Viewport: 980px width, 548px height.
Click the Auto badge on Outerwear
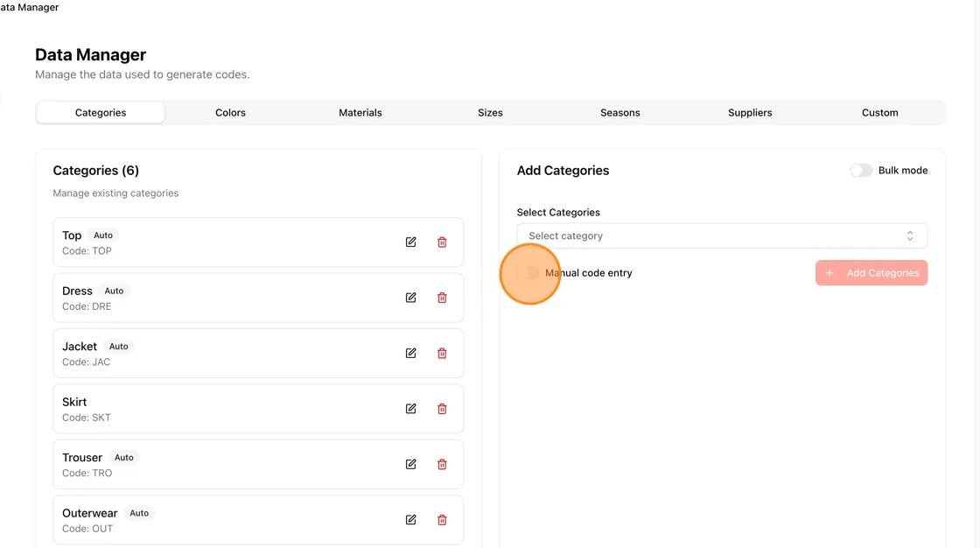tap(139, 513)
